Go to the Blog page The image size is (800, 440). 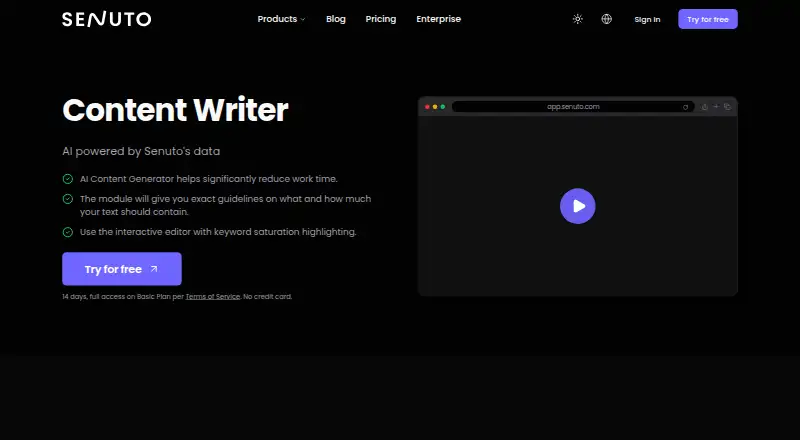point(336,19)
